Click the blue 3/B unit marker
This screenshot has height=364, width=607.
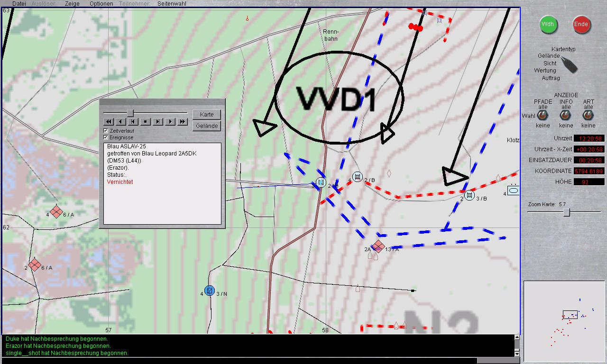469,195
